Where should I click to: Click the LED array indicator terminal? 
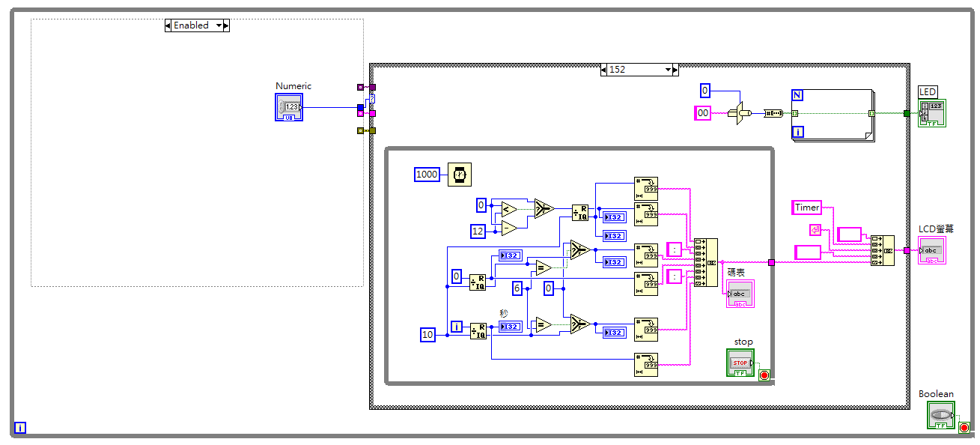932,113
